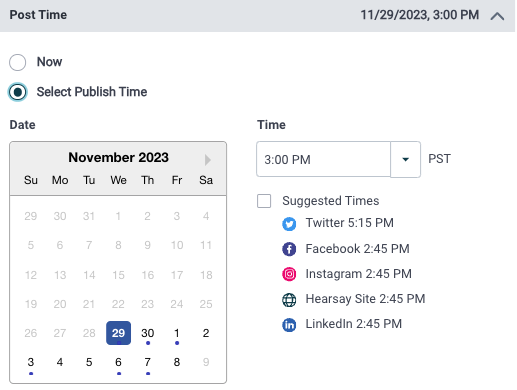Viewport: 517px width, 390px height.
Task: Select the Now radio option
Action: 18,62
